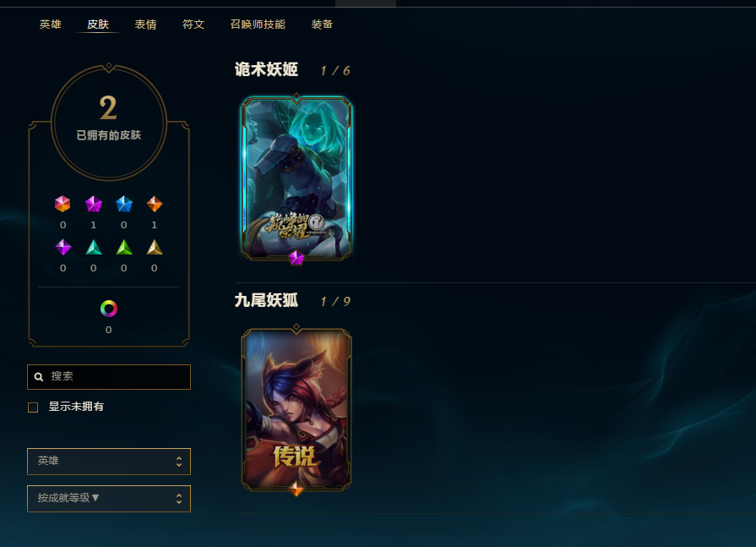Click the purple diamond gem icon

63,247
